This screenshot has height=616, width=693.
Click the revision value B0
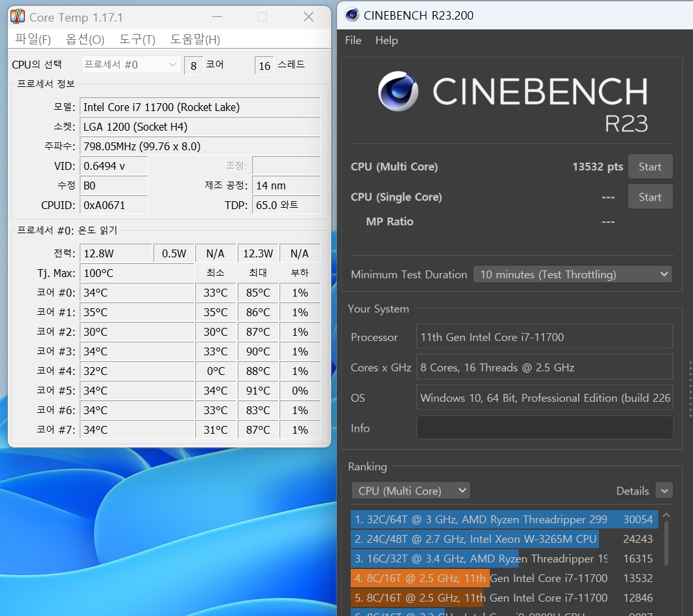tap(114, 186)
